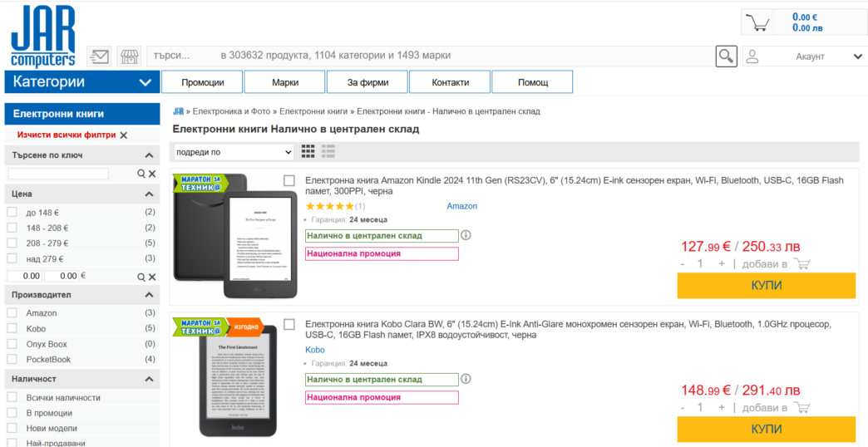Open Kobo Clara BW product title link
The height and width of the screenshot is (447, 868).
[x=568, y=329]
